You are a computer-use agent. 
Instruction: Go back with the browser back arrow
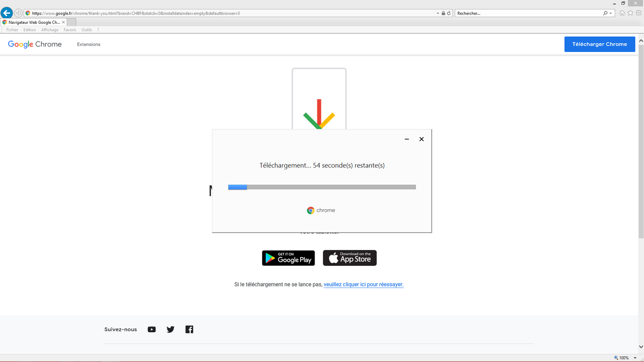click(x=7, y=13)
